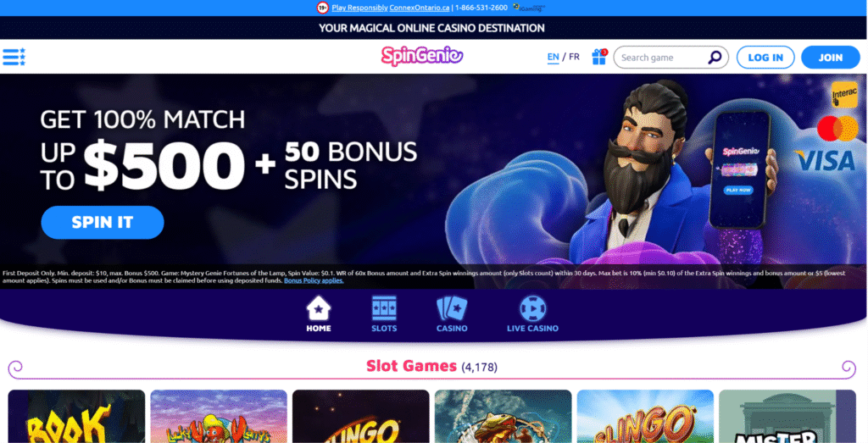Open the Slots reel icon
868x443 pixels.
[384, 308]
